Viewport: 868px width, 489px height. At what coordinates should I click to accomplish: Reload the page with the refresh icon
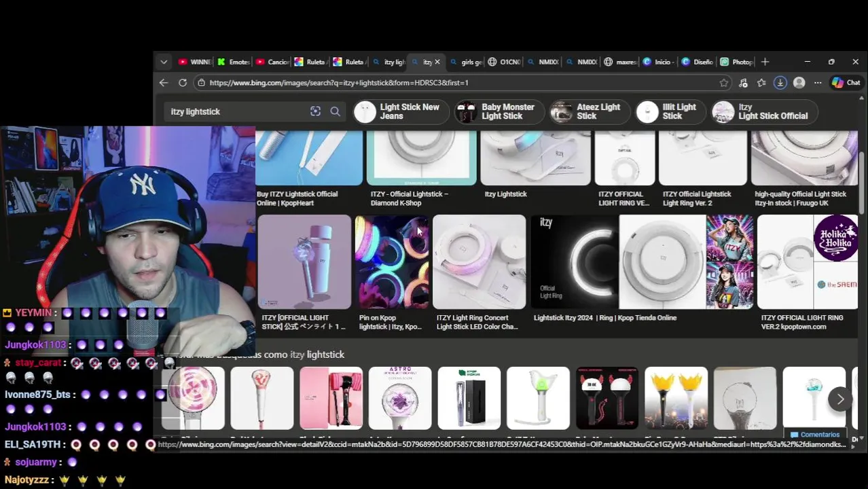pyautogui.click(x=183, y=83)
